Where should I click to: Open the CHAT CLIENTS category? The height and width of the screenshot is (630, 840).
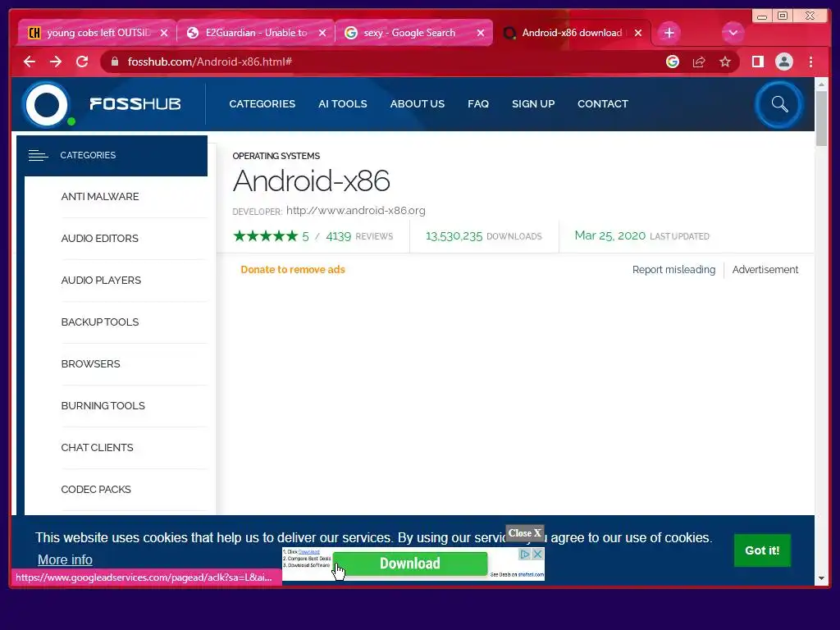tap(97, 447)
